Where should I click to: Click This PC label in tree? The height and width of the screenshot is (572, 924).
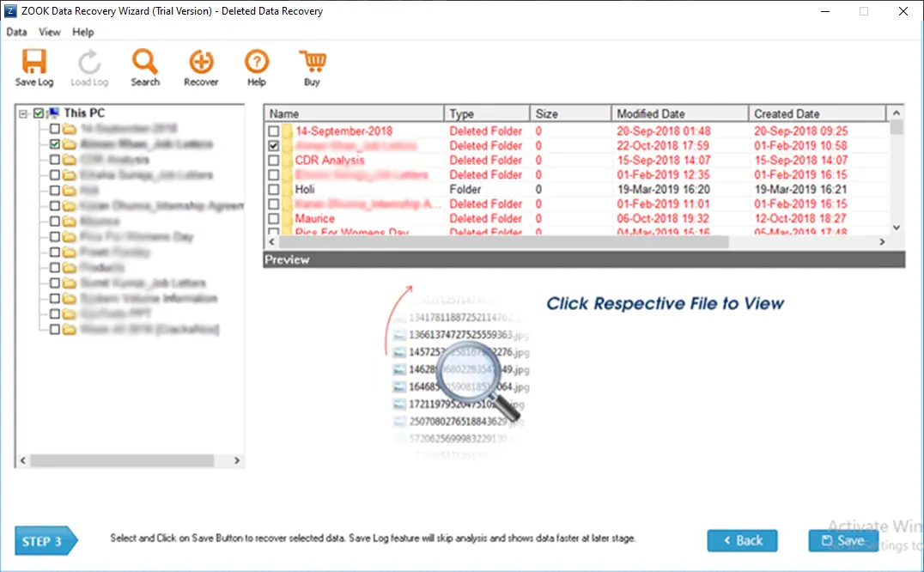click(x=84, y=113)
